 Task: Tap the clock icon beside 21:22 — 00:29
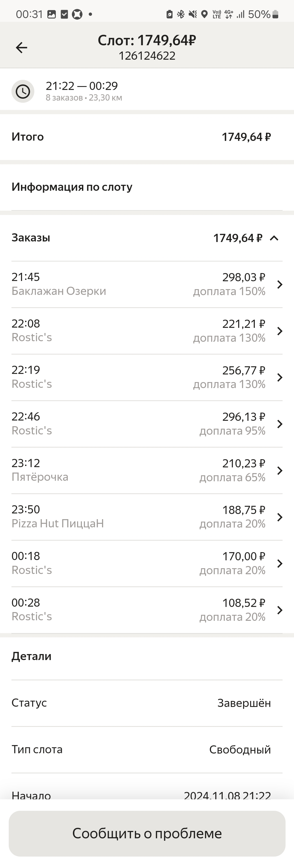click(23, 91)
